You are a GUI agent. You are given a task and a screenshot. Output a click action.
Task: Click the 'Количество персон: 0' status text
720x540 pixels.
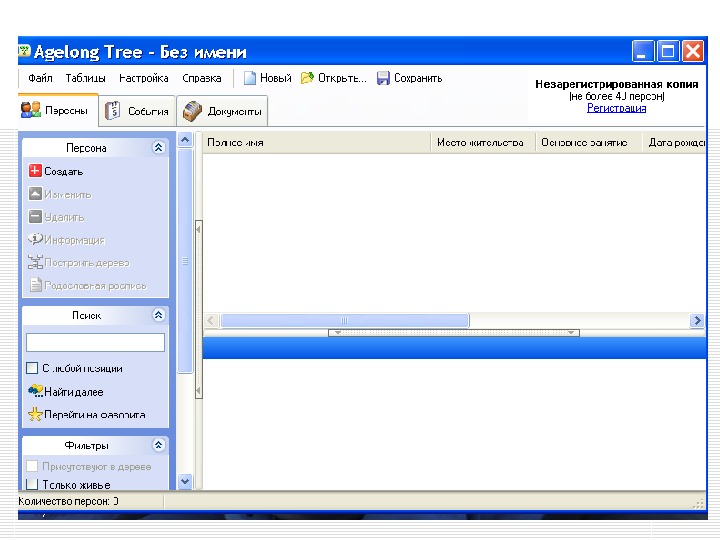(x=68, y=501)
